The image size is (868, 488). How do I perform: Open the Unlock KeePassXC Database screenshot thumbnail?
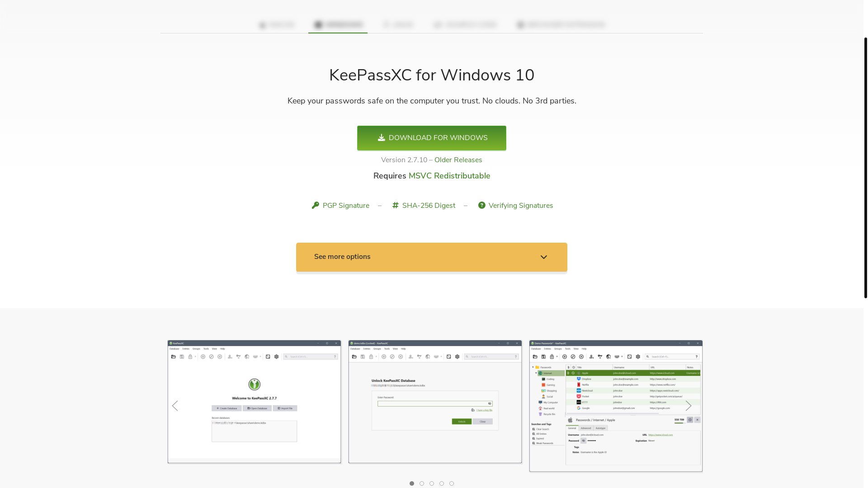point(435,402)
